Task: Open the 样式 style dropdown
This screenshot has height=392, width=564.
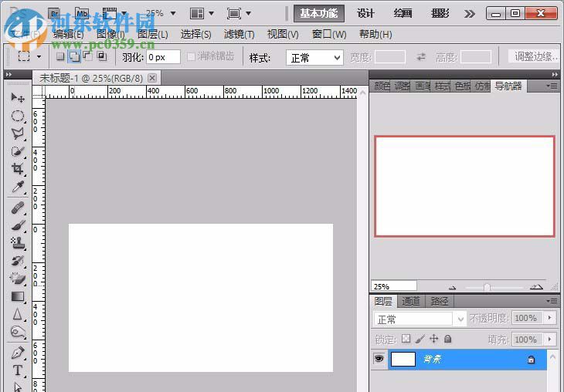Action: pos(315,58)
